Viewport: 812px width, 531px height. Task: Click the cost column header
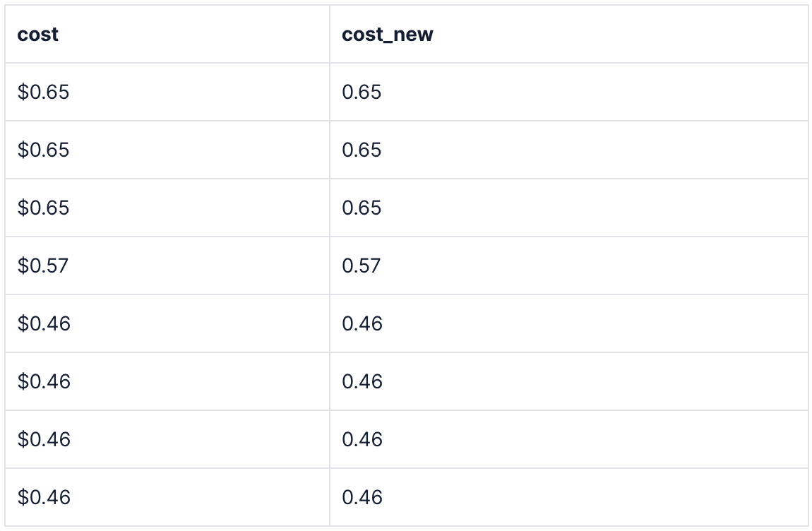38,35
